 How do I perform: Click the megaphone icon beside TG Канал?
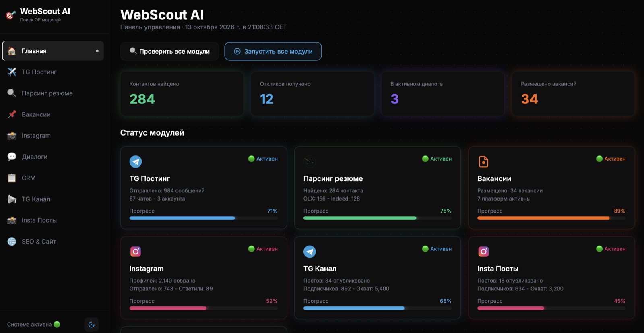[12, 199]
